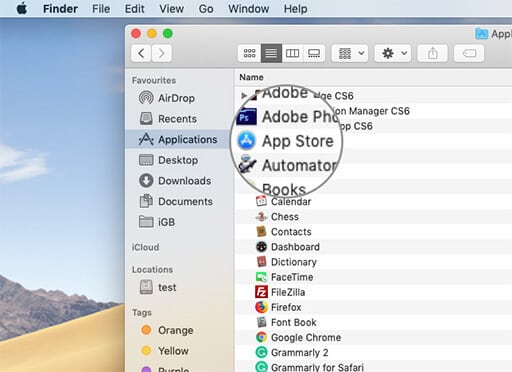Click the Name column header

pyautogui.click(x=251, y=77)
